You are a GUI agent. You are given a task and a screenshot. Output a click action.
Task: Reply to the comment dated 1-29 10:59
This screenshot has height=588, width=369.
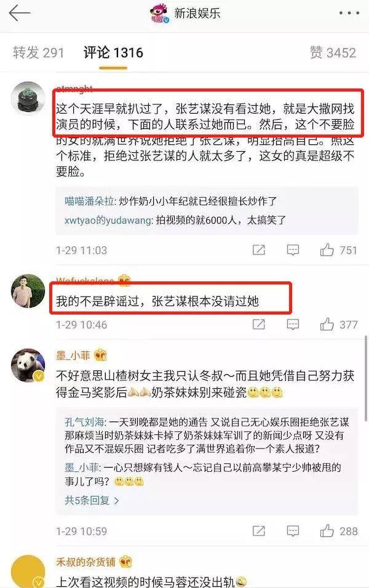point(293,531)
